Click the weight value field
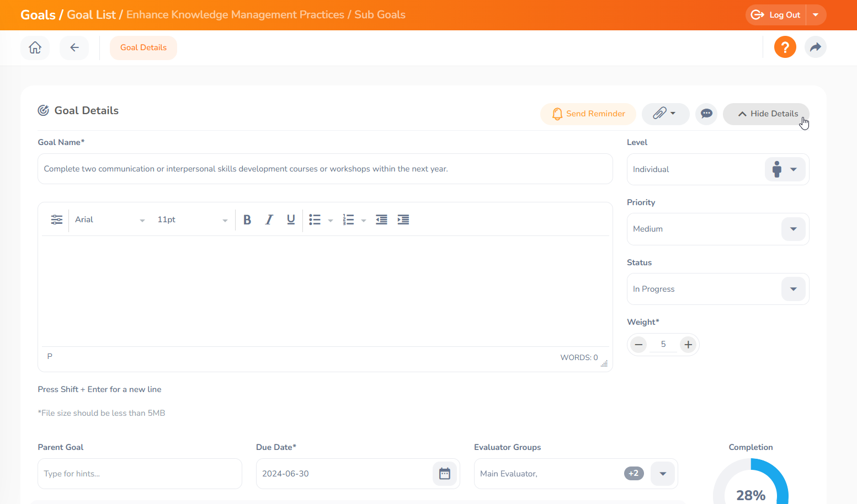The width and height of the screenshot is (857, 504). [x=663, y=344]
